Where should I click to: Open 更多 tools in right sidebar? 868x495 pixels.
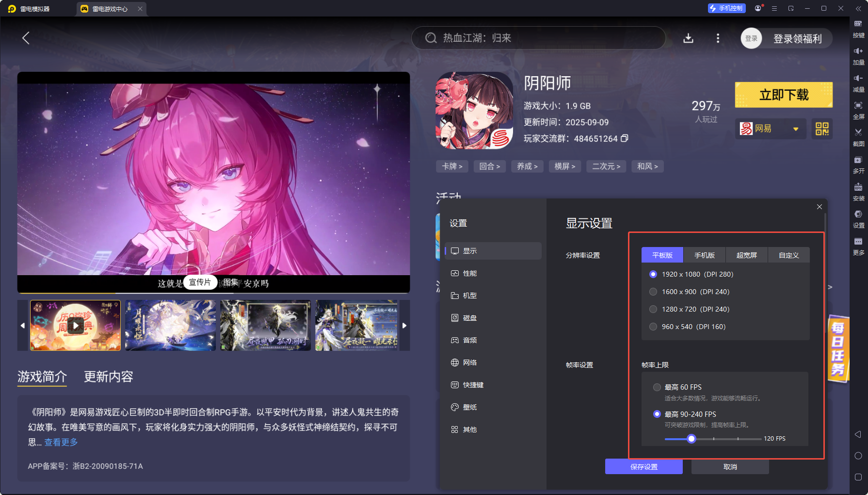(x=858, y=247)
